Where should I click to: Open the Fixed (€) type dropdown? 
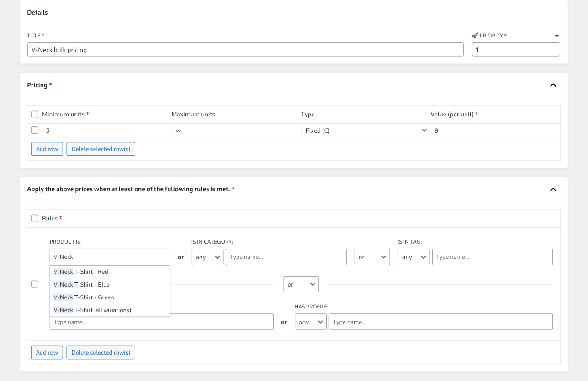(x=366, y=130)
